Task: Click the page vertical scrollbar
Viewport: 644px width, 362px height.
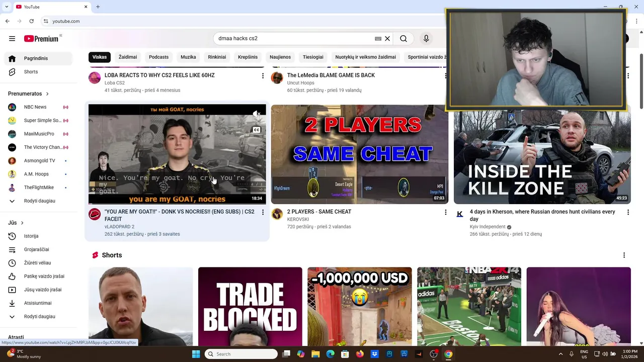Action: coord(641,80)
